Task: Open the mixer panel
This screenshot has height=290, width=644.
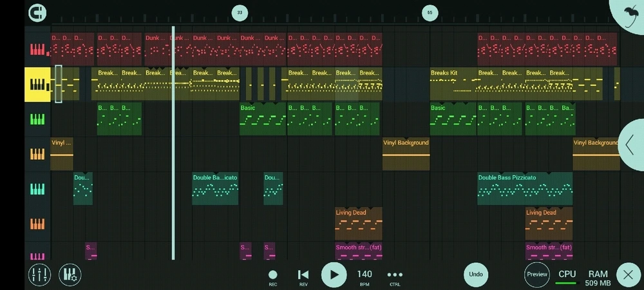Action: [x=39, y=275]
